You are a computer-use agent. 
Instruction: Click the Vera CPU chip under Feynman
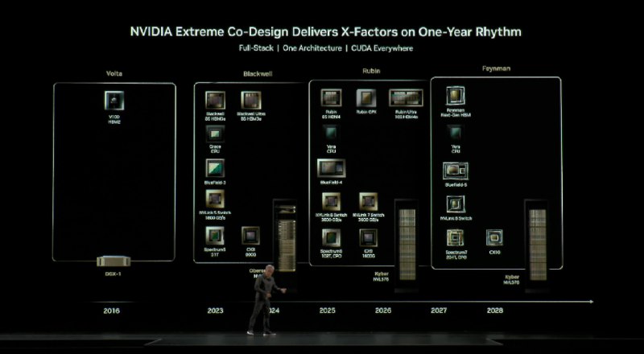[455, 133]
